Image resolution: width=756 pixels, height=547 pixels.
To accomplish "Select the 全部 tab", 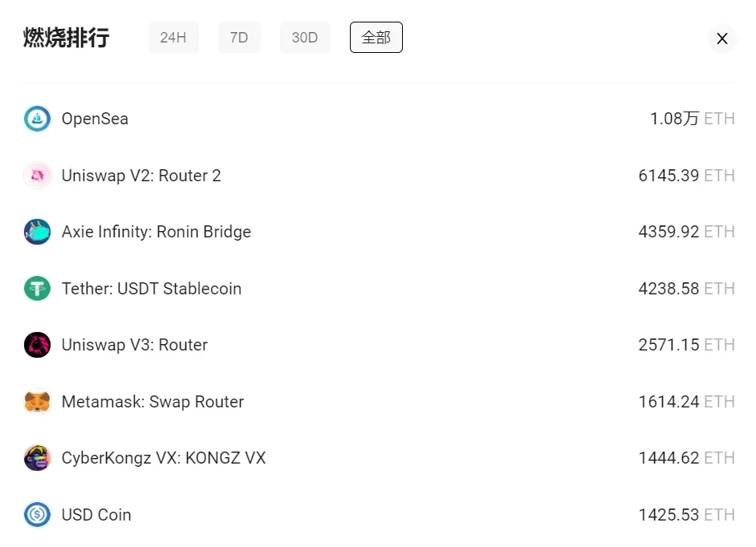I will (376, 38).
